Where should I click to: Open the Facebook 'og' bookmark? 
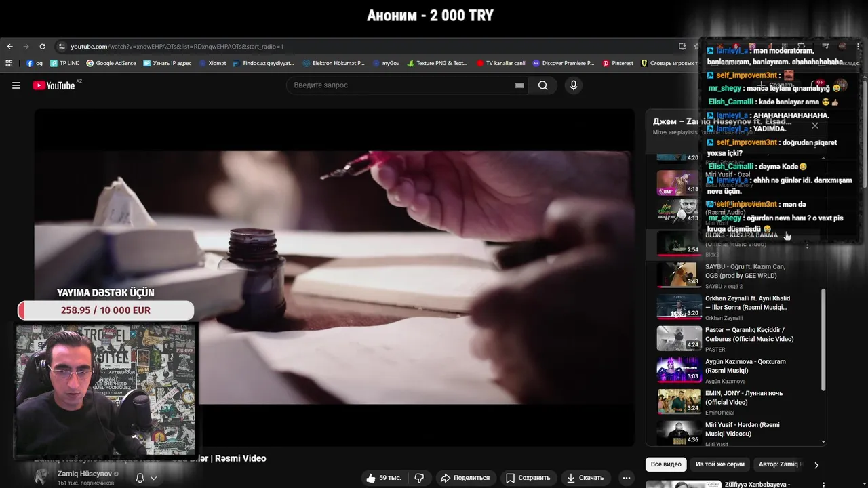click(x=35, y=63)
